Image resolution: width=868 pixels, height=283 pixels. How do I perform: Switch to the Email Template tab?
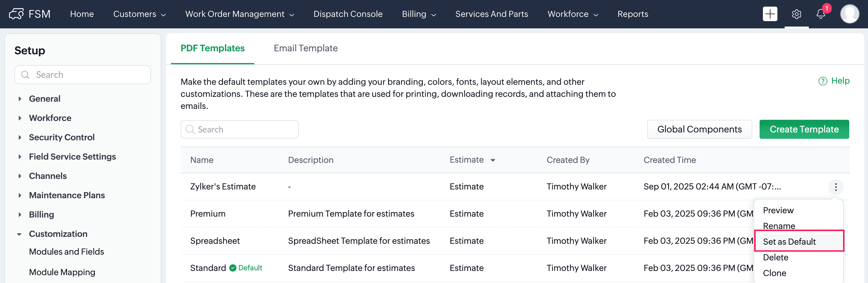pyautogui.click(x=305, y=48)
